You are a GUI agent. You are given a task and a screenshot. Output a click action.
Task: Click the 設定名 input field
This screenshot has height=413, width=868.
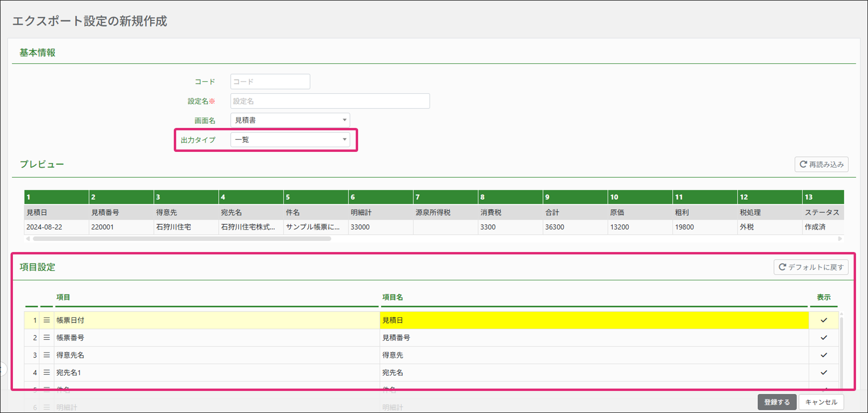click(330, 101)
